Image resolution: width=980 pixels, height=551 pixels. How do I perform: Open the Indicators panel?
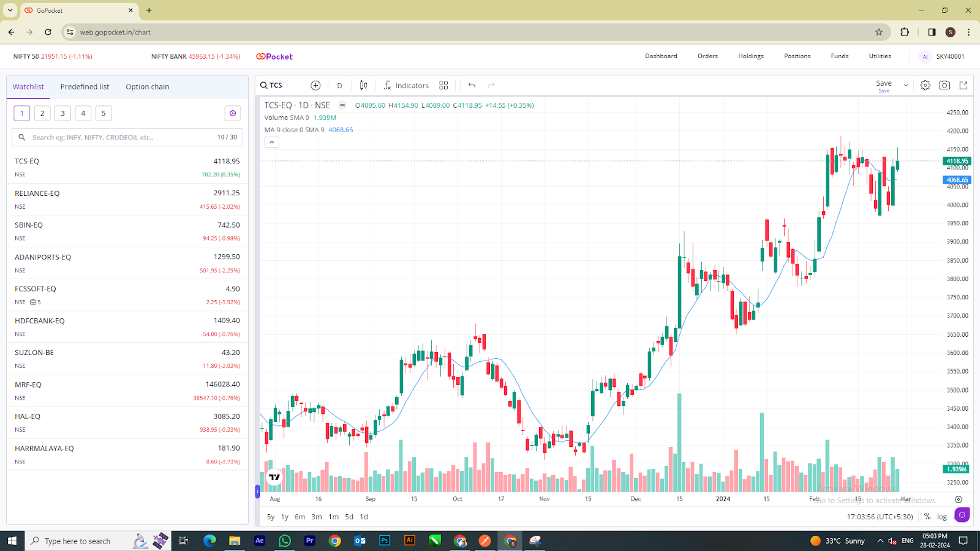coord(406,85)
